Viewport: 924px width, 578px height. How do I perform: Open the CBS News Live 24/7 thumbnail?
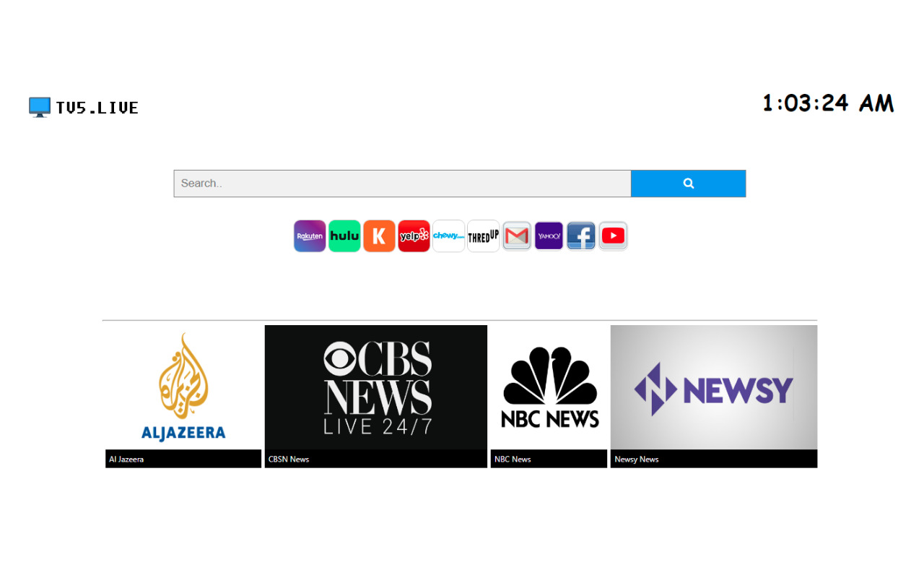(376, 387)
